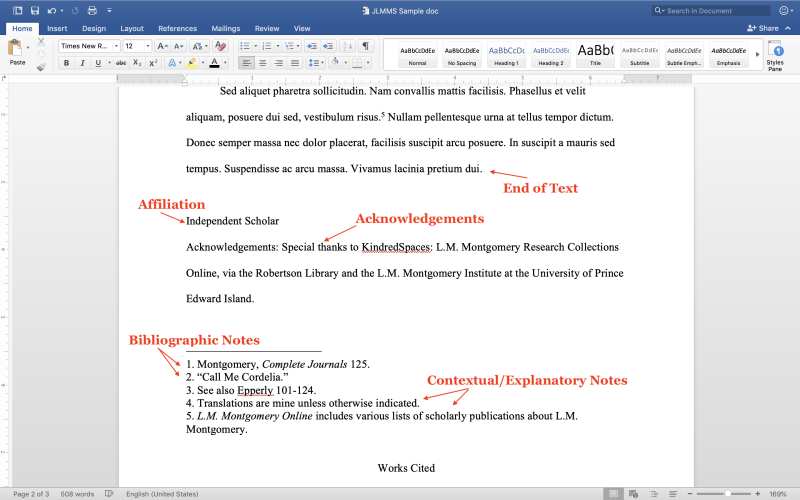Show paragraph marks with pilcrow icon
This screenshot has height=500, width=800.
(x=366, y=46)
